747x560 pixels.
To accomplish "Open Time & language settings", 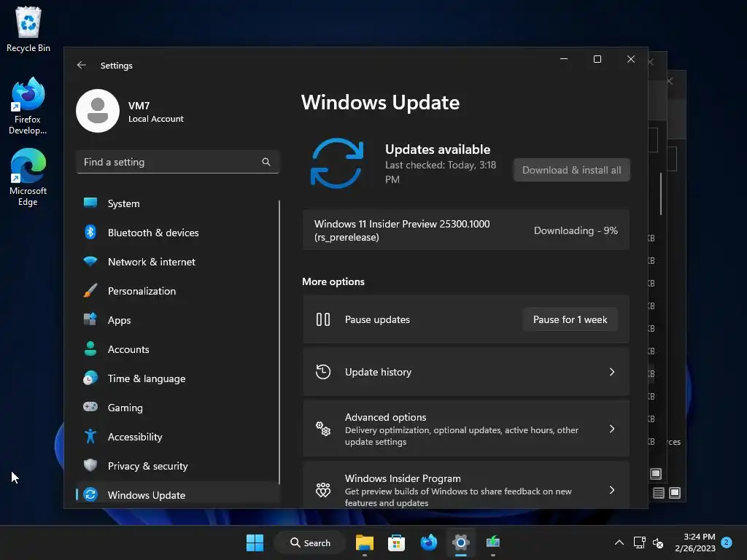I will 177,378.
